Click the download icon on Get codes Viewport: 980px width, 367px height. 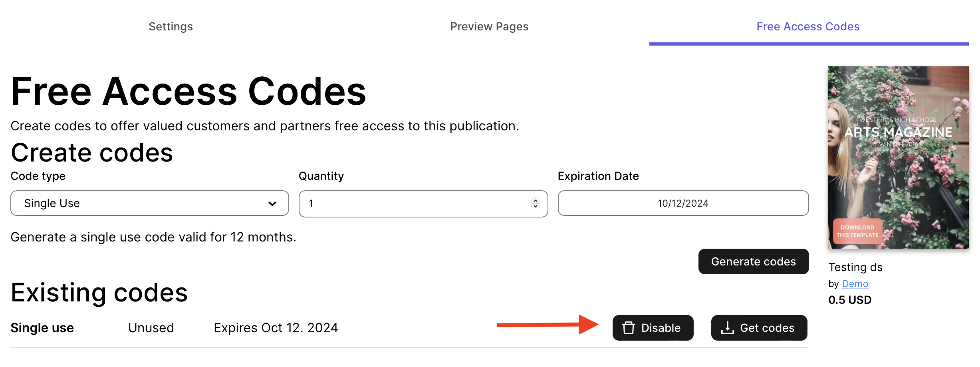tap(727, 328)
